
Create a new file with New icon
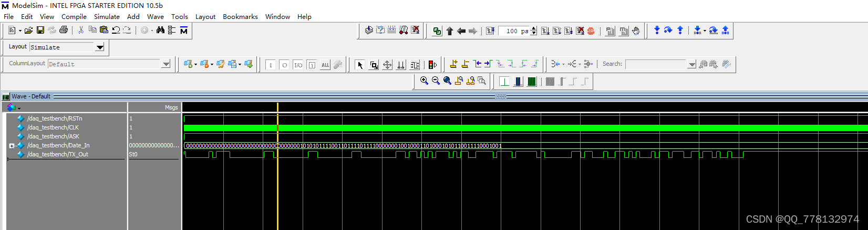tap(12, 31)
